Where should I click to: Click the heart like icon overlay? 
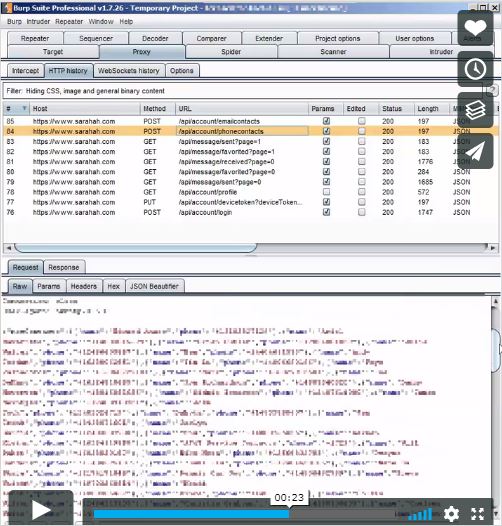[475, 28]
